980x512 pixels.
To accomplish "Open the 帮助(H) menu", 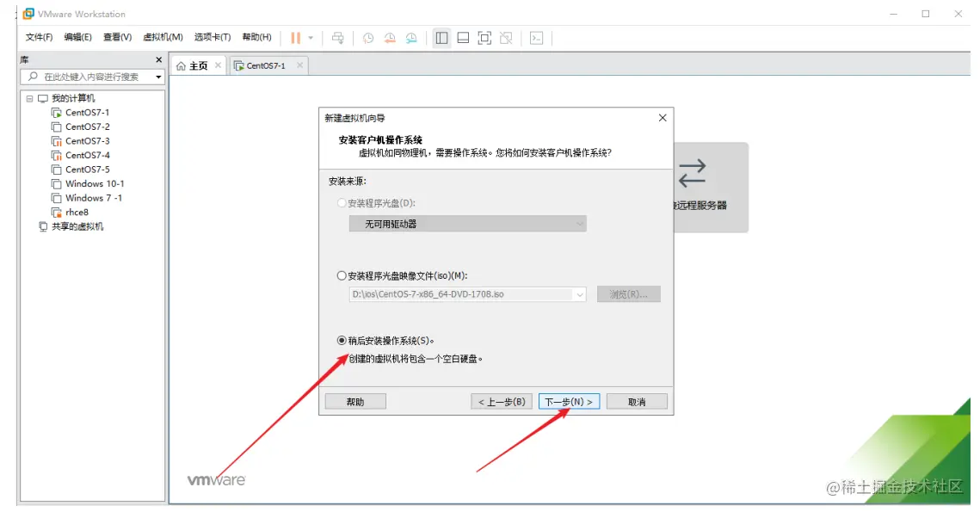I will (x=257, y=38).
